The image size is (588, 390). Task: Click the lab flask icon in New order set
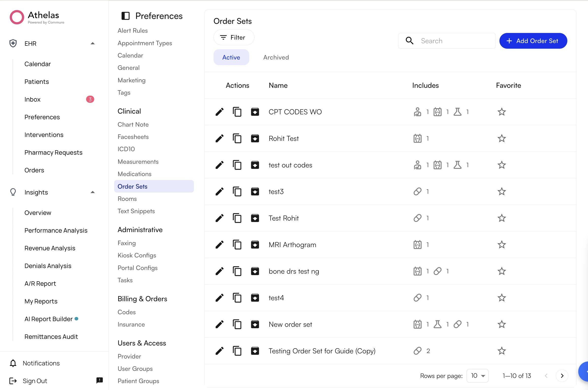437,324
